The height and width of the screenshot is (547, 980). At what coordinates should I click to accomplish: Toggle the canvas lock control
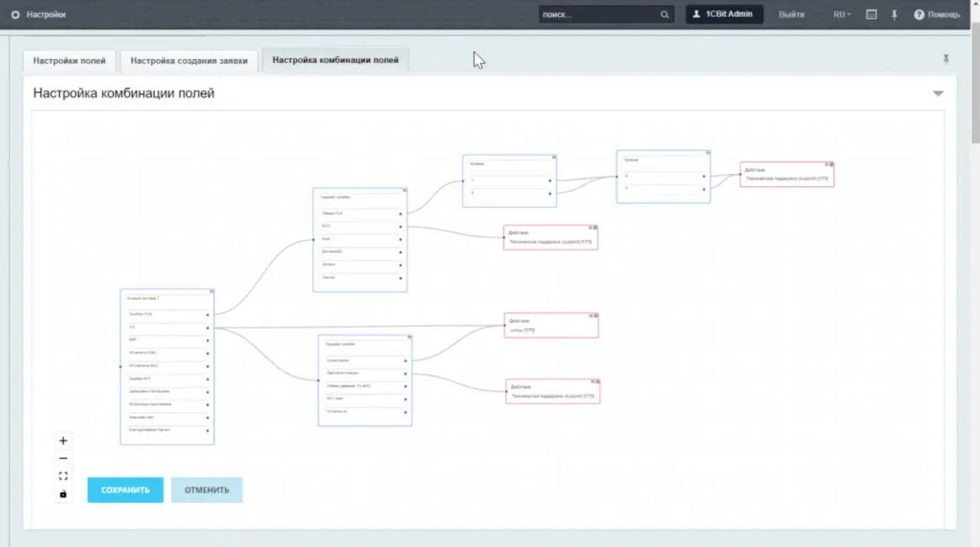(x=63, y=494)
